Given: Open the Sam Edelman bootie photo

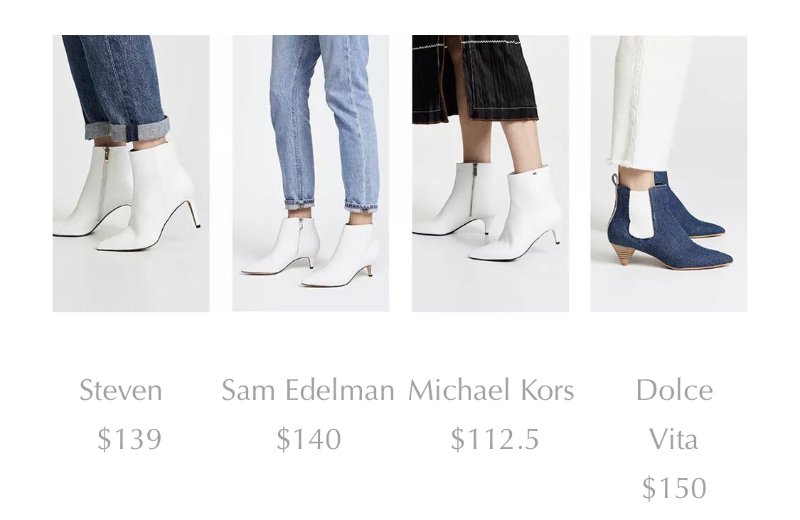Looking at the screenshot, I should [x=310, y=173].
